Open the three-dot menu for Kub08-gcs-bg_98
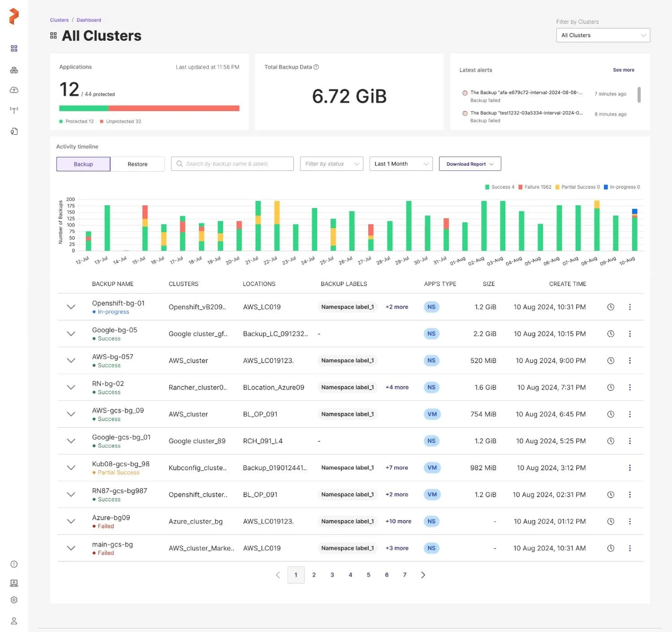The height and width of the screenshot is (632, 672). pyautogui.click(x=630, y=468)
